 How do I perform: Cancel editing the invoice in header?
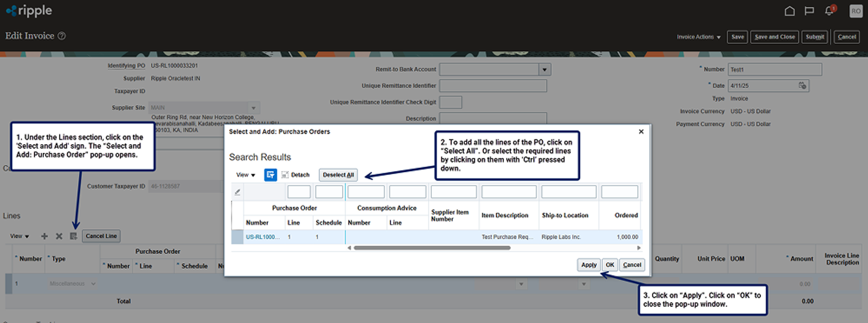click(847, 37)
